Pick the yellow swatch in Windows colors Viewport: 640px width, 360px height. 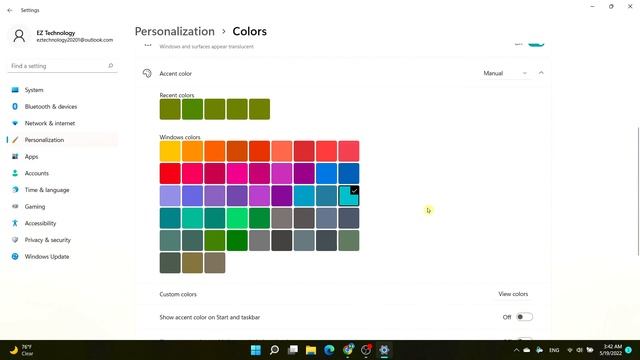pyautogui.click(x=170, y=151)
